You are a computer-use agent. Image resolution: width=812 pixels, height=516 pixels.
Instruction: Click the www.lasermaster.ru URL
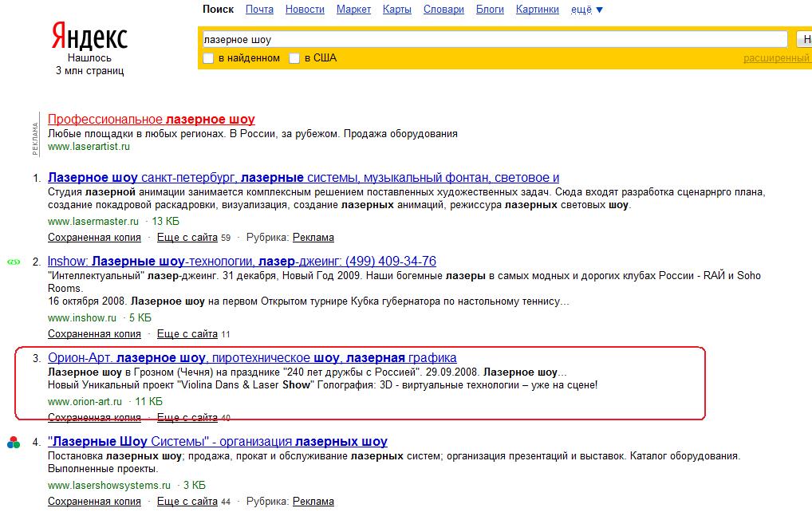click(93, 222)
